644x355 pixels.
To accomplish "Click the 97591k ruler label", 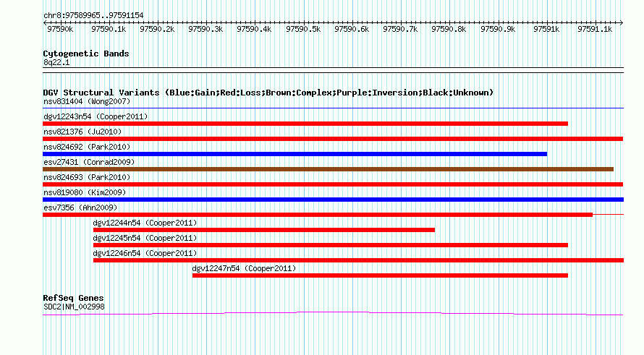I will point(546,29).
